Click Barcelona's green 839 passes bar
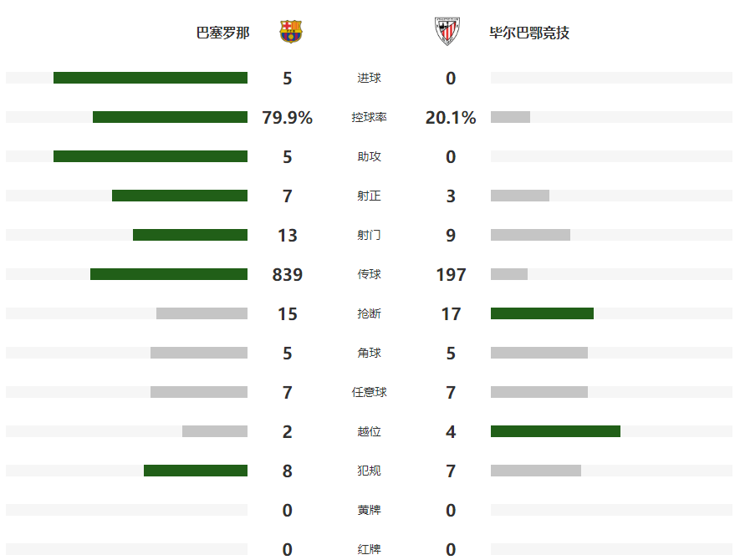 (169, 274)
